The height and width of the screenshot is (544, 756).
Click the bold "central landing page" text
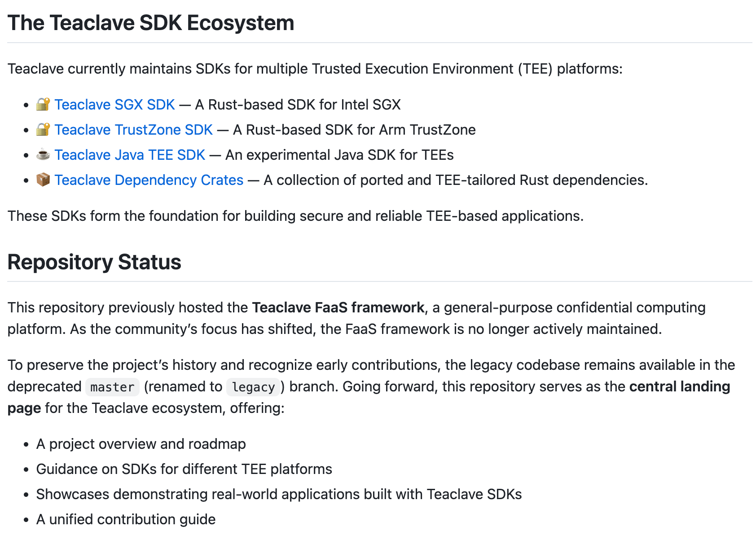(x=679, y=386)
